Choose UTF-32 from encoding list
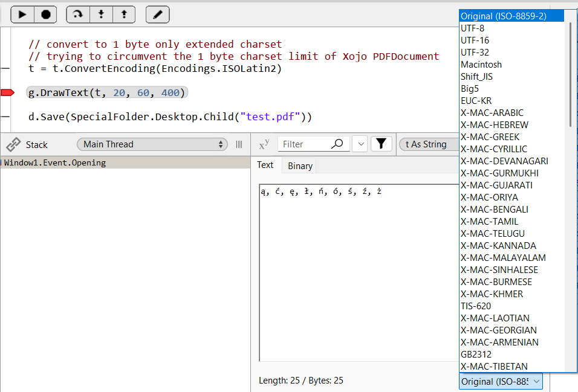 tap(511, 53)
